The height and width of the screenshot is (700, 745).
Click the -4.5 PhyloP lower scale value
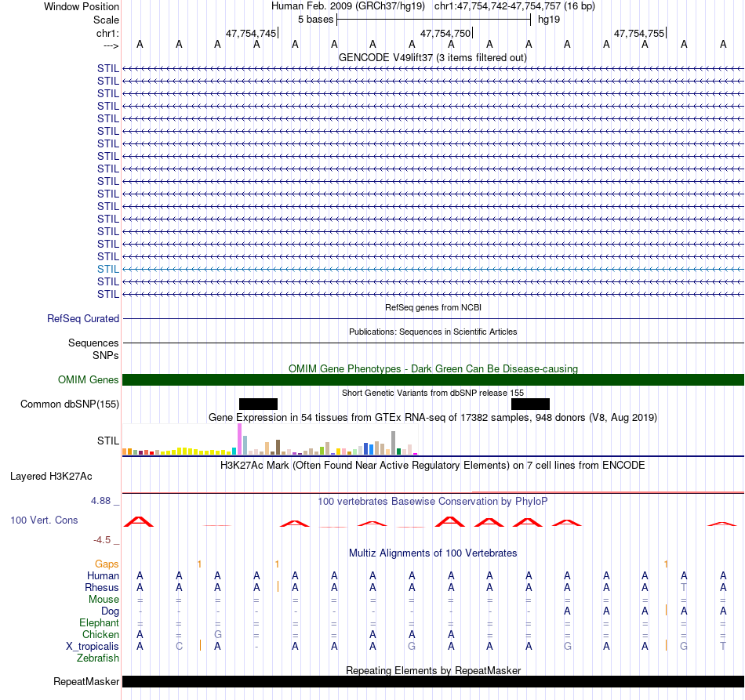pyautogui.click(x=102, y=540)
